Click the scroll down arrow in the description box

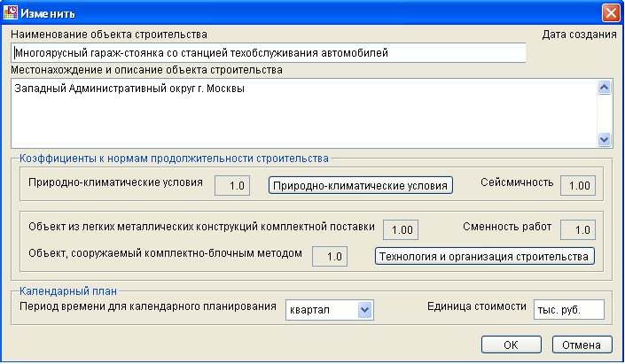click(605, 139)
